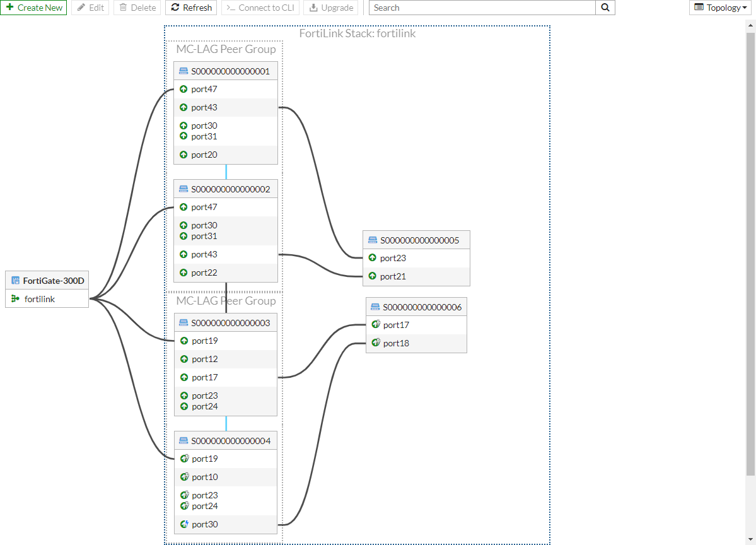Viewport: 756px width, 545px height.
Task: Select the S000000000000001 switch title
Action: tap(231, 71)
